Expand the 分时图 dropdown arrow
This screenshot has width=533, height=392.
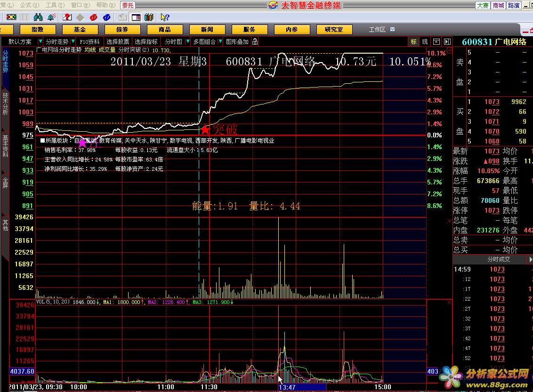188,41
